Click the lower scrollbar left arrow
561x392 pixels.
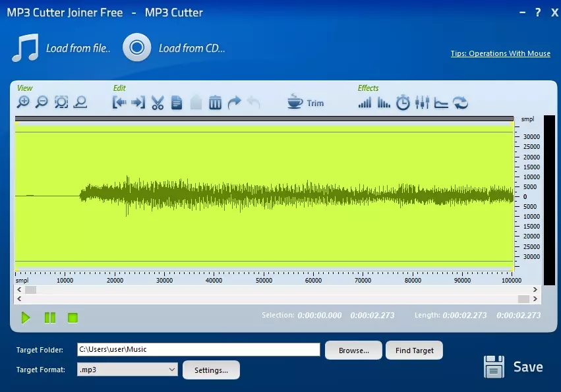point(19,298)
